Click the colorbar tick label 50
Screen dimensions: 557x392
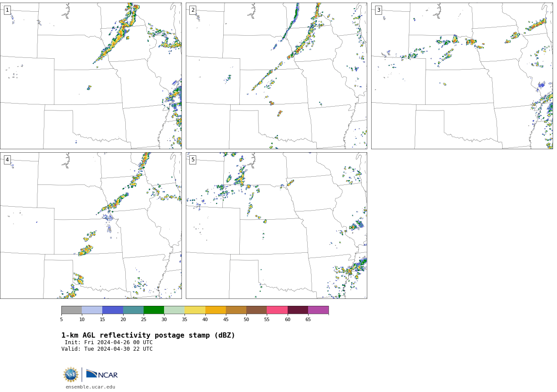(246, 320)
